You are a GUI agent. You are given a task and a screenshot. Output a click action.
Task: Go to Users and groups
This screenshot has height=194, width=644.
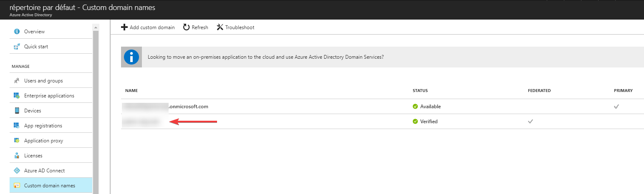(x=51, y=81)
